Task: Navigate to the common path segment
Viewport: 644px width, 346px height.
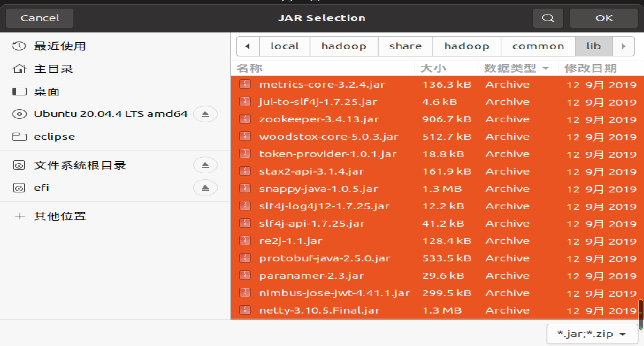Action: (538, 46)
